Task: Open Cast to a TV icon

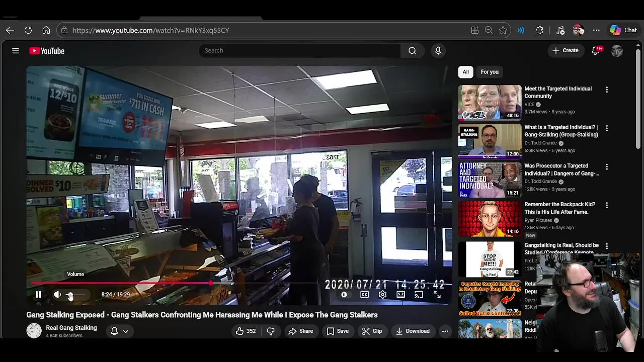Action: coord(419,295)
